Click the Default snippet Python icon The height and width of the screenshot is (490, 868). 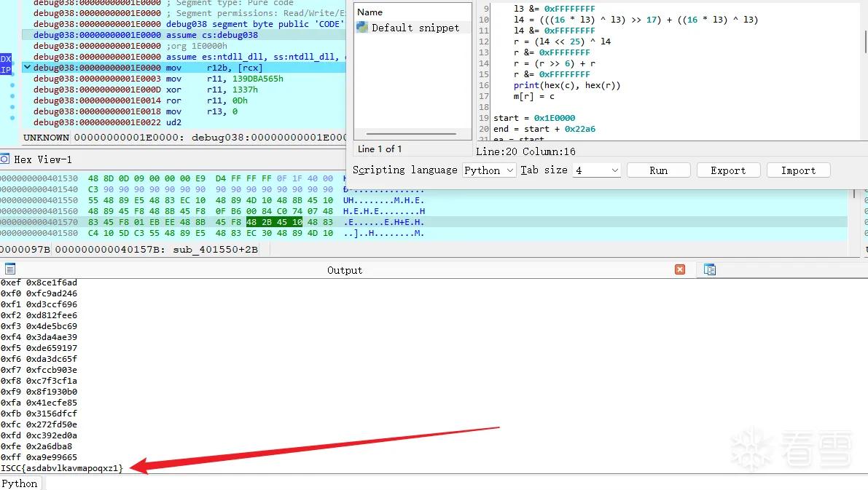(x=362, y=27)
